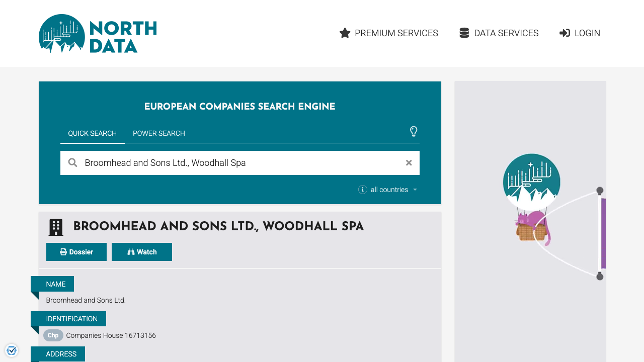This screenshot has height=362, width=644.
Task: Open the all countries dropdown
Action: [x=389, y=190]
